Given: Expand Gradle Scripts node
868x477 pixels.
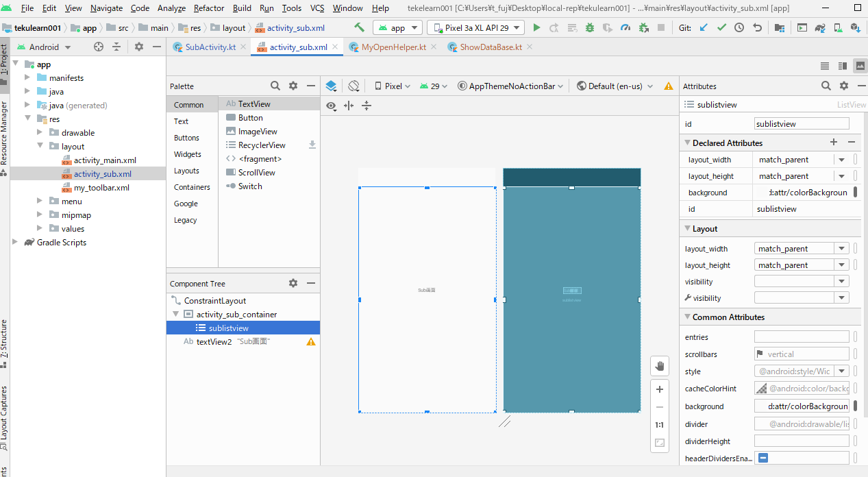Looking at the screenshot, I should pyautogui.click(x=15, y=242).
